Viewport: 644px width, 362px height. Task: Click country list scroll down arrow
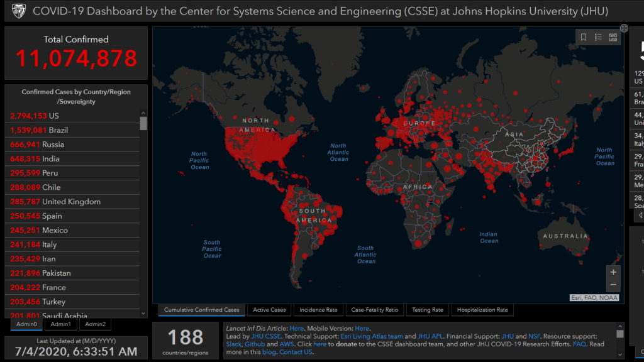(x=143, y=314)
